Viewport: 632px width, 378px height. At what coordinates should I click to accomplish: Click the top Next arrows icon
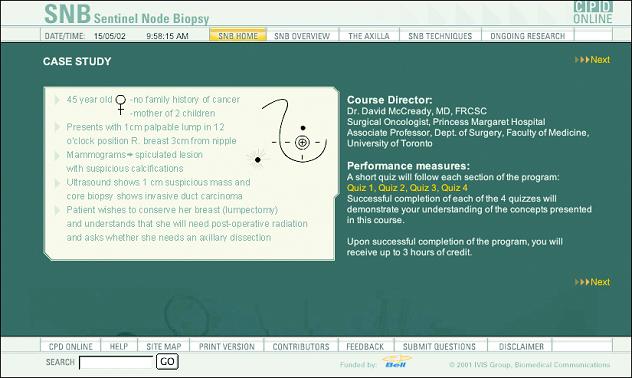pos(582,60)
